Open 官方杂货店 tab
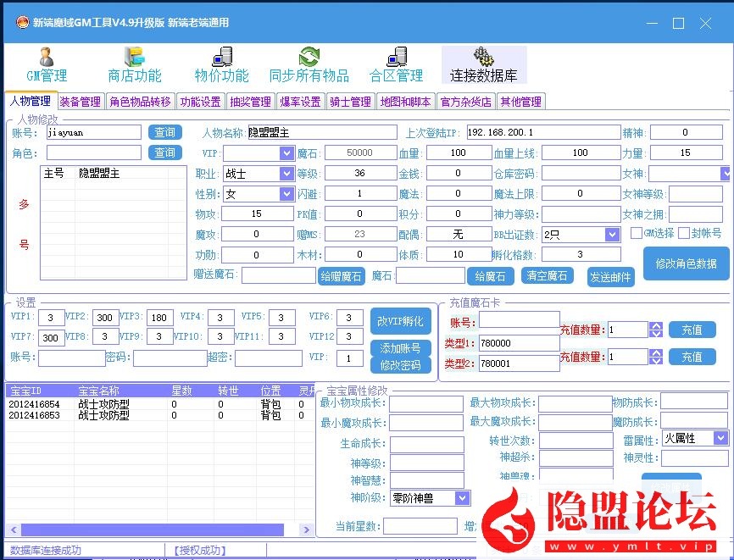734x560 pixels. pos(466,102)
